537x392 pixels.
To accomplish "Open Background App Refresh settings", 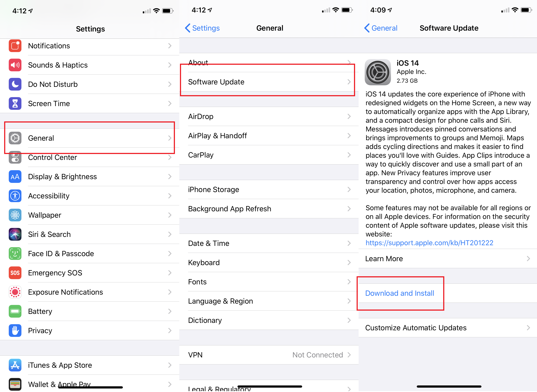I will click(268, 208).
